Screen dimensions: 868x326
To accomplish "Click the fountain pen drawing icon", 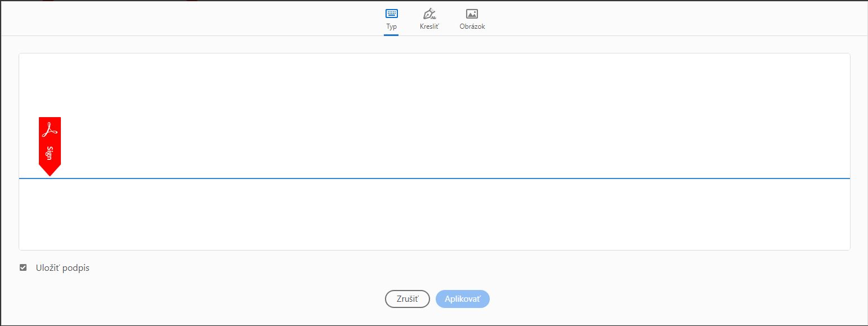I will (x=429, y=14).
